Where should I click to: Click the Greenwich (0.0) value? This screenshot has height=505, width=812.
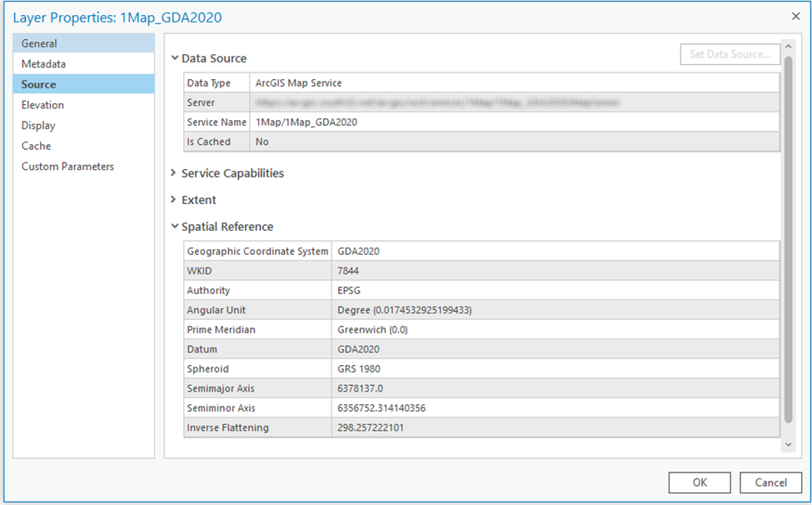(x=372, y=330)
